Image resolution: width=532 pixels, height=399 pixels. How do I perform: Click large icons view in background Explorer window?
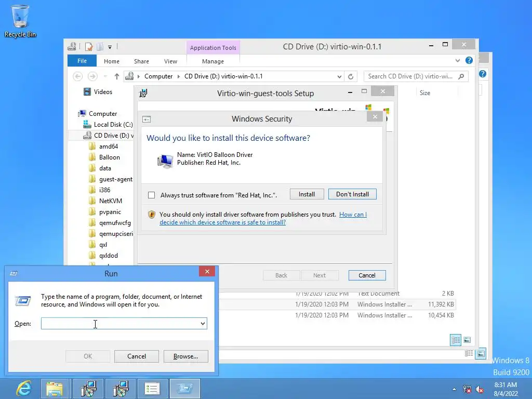[x=481, y=353]
